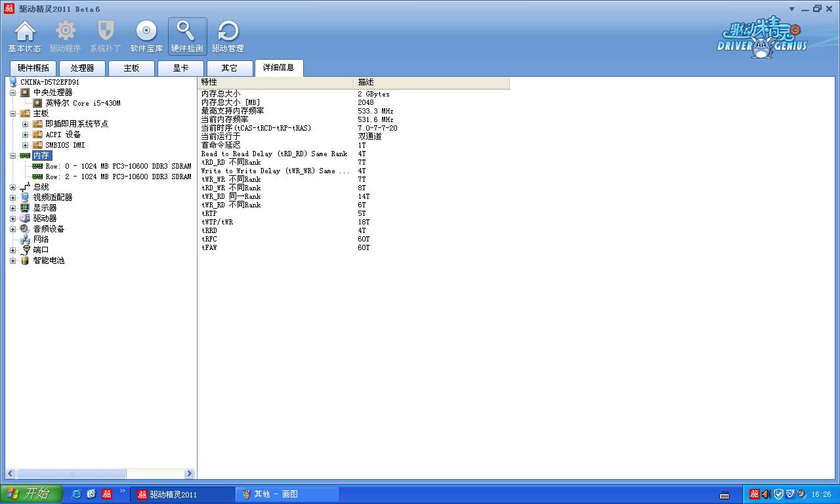Select the 内存总大小 2 GBytes row
This screenshot has width=840, height=504.
coord(354,94)
